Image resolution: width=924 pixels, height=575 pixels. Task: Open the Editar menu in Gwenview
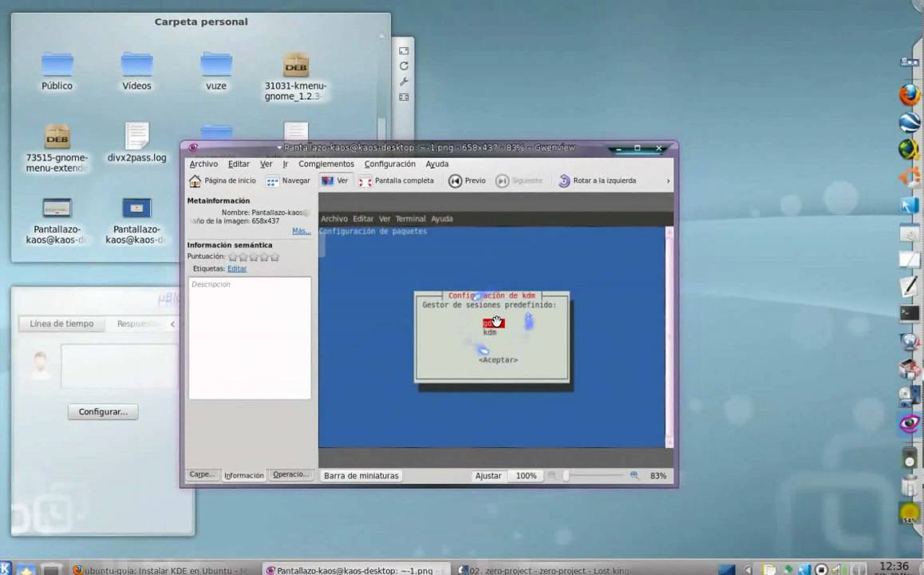(x=239, y=164)
